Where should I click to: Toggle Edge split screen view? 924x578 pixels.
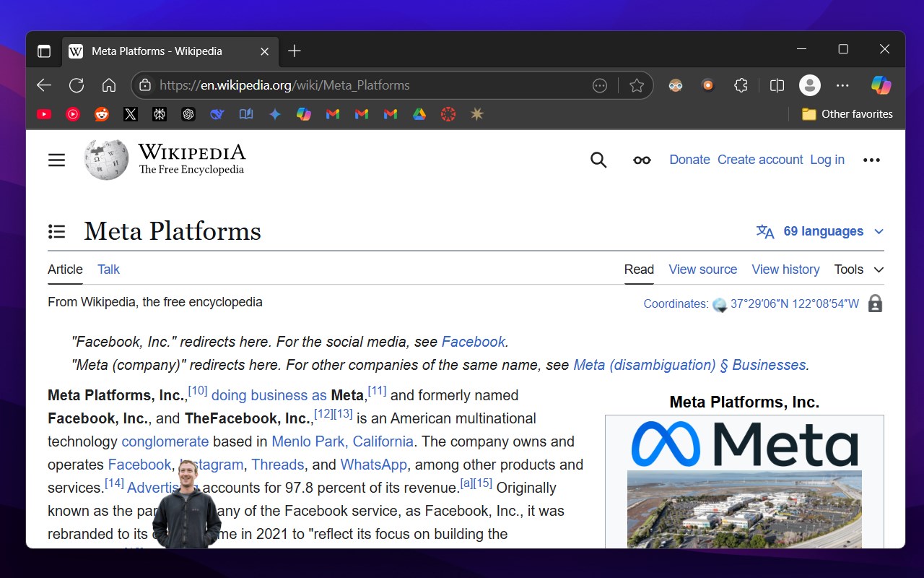[777, 85]
